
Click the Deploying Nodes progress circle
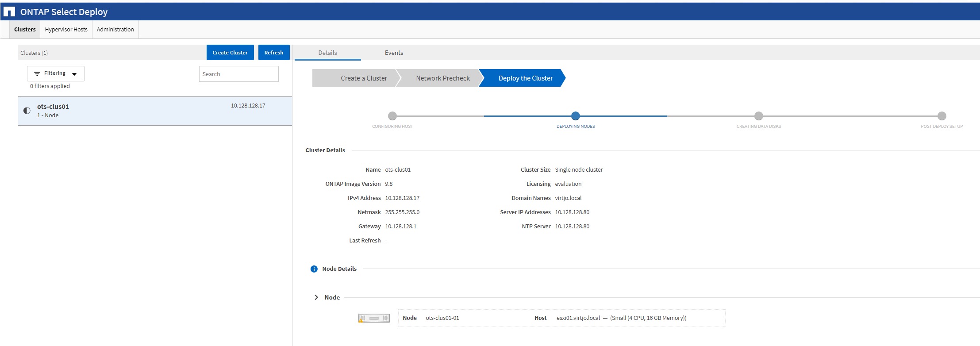575,116
